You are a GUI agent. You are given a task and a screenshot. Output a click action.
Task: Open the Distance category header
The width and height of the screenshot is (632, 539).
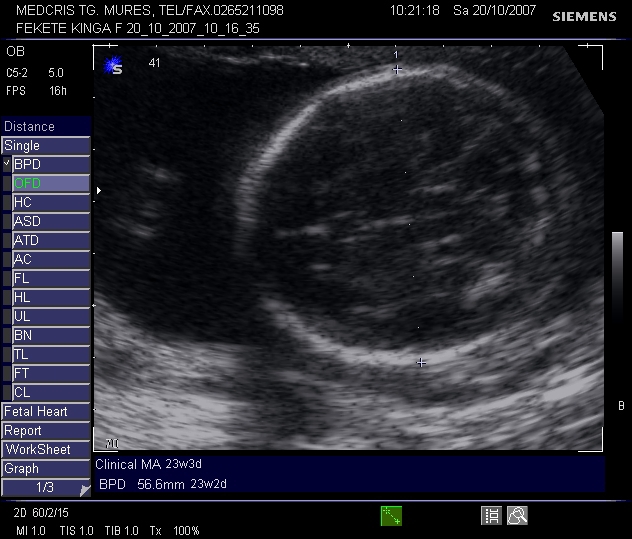point(45,127)
